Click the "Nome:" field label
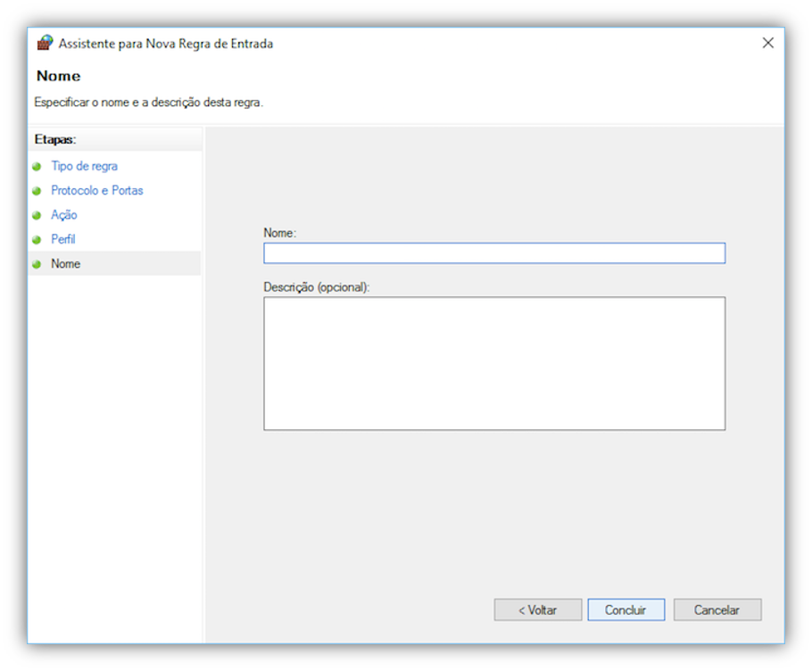The width and height of the screenshot is (812, 671). click(x=279, y=233)
